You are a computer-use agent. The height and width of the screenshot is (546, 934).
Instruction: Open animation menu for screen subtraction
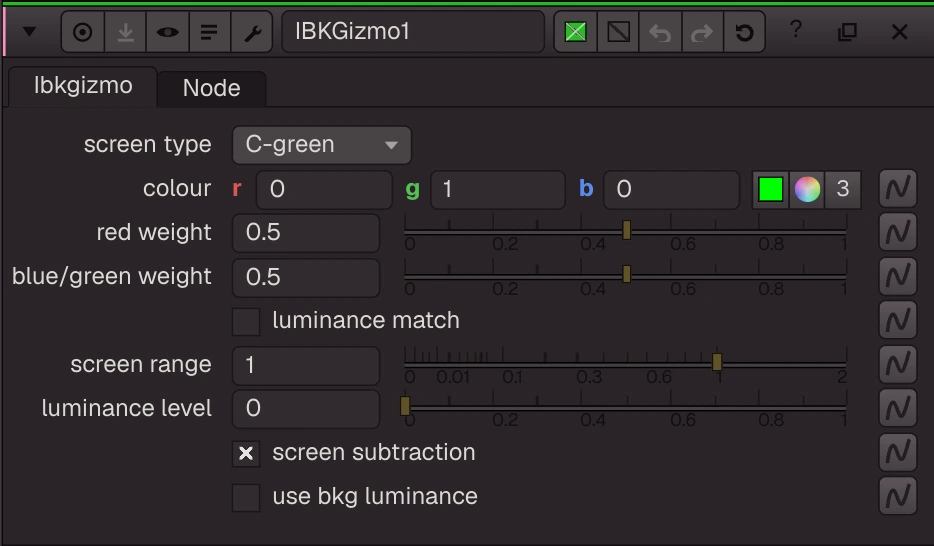(898, 452)
